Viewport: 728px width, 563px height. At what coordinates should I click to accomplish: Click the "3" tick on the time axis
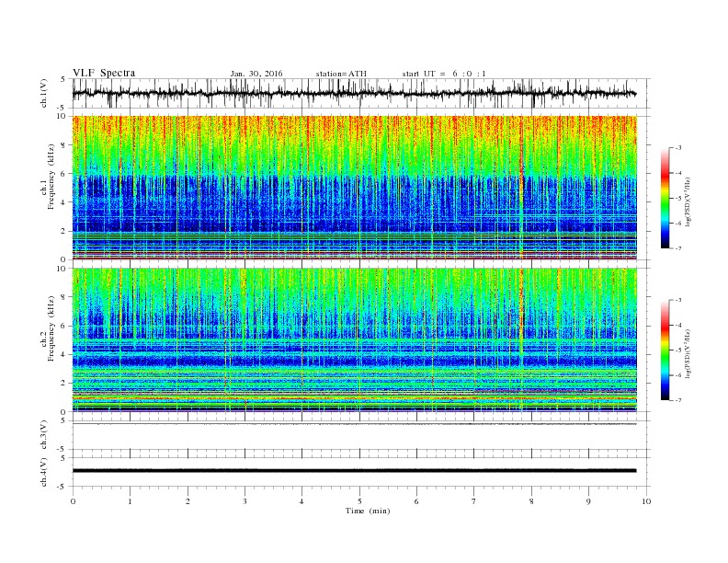tap(245, 501)
